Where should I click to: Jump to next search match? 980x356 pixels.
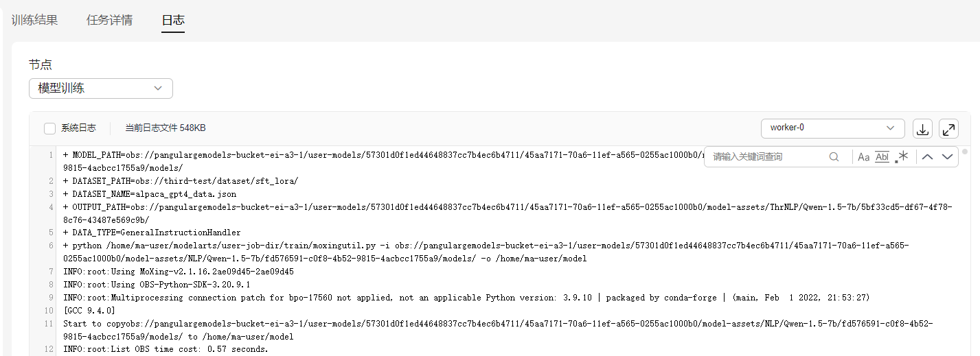(x=948, y=156)
